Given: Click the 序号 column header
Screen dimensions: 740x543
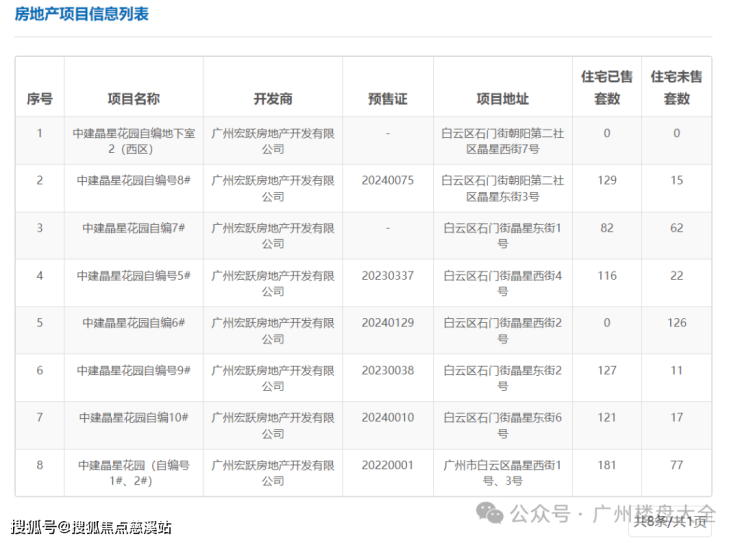Looking at the screenshot, I should [40, 99].
